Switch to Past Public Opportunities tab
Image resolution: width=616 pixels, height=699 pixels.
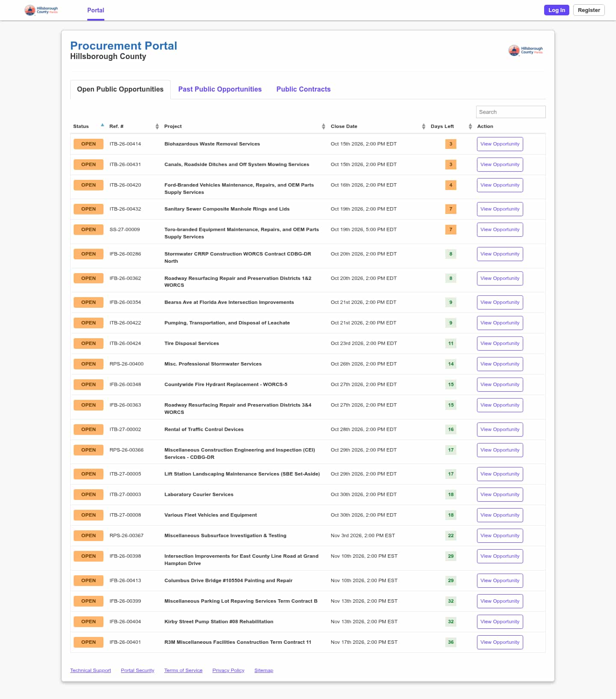click(x=220, y=89)
